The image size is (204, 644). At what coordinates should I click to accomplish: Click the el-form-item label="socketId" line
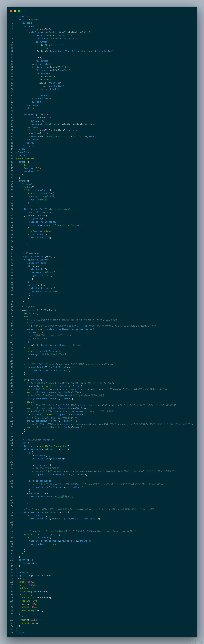[x=52, y=36]
